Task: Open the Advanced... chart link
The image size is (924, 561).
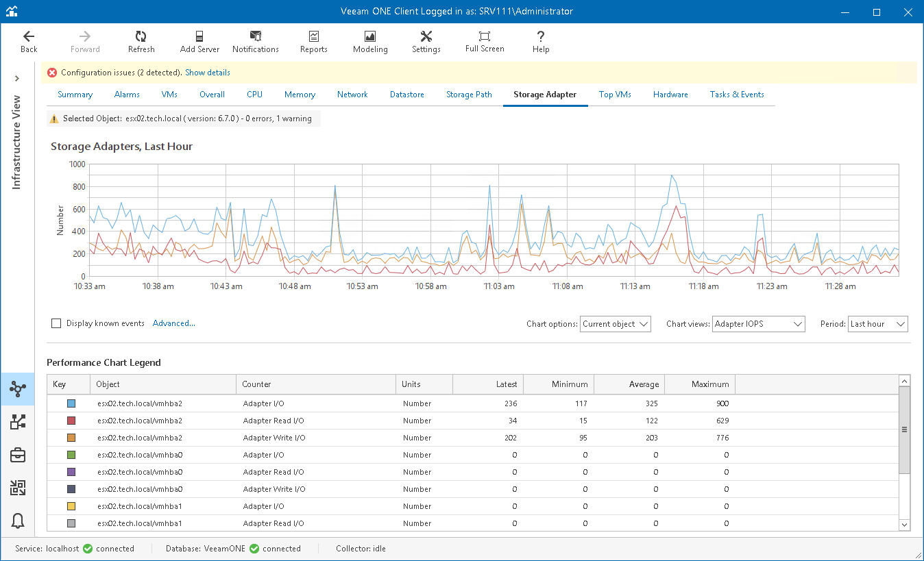Action: tap(173, 323)
